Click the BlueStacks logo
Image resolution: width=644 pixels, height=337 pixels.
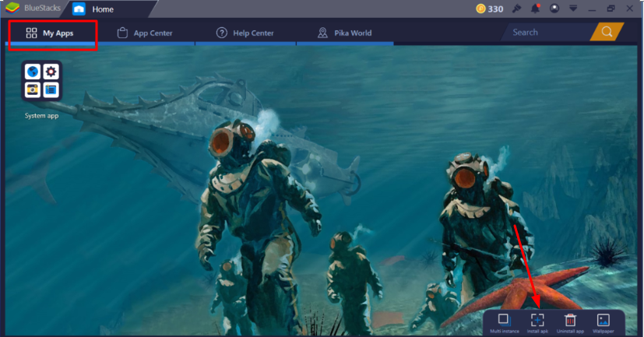point(12,8)
